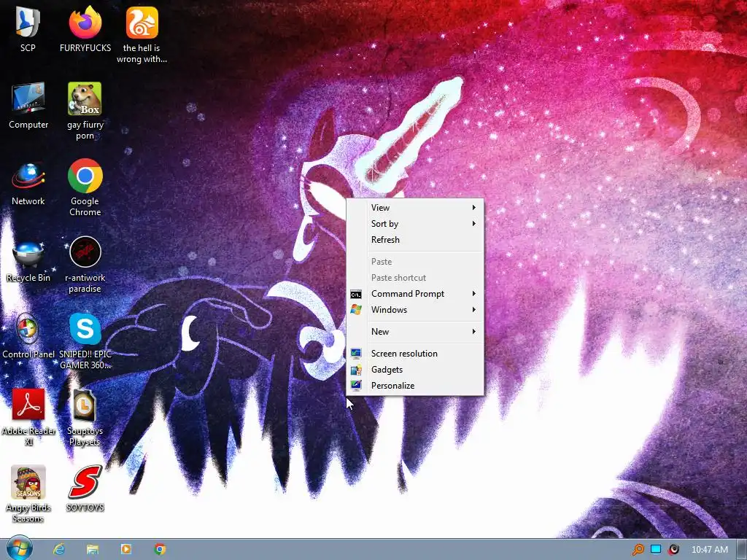Open the clock showing 10:47 AM
The width and height of the screenshot is (747, 560).
[709, 550]
